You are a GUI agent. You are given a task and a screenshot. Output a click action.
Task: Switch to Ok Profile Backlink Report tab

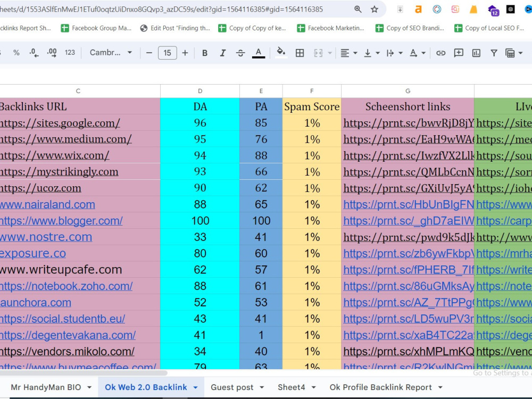(381, 387)
